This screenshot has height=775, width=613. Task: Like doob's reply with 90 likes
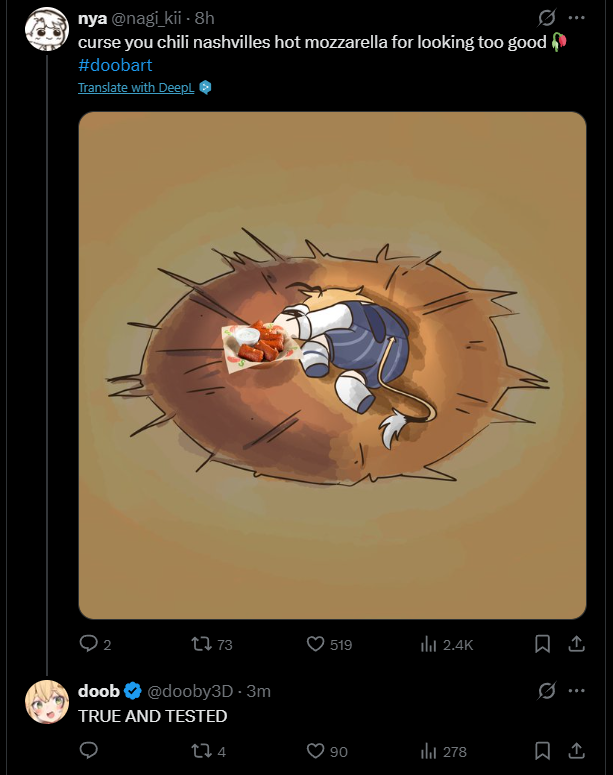click(x=315, y=750)
